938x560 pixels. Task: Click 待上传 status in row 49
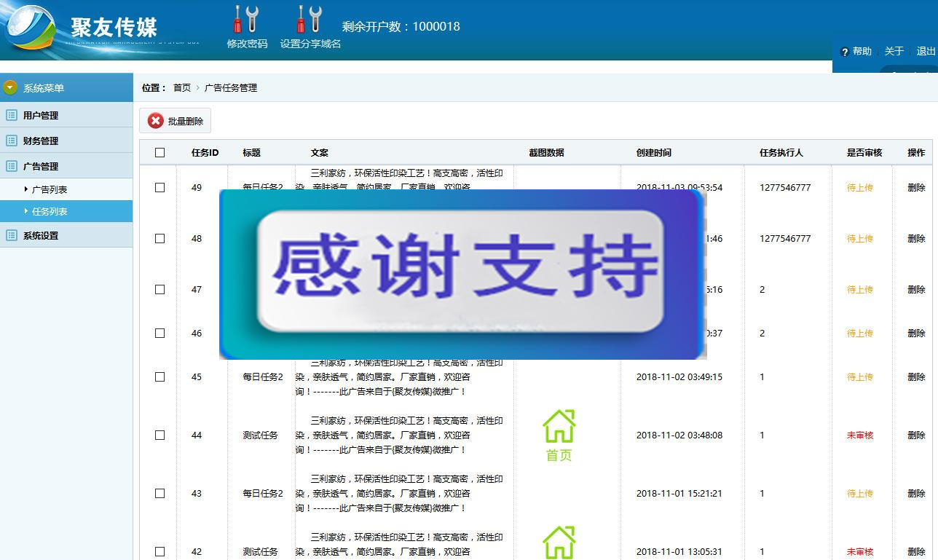coord(860,187)
